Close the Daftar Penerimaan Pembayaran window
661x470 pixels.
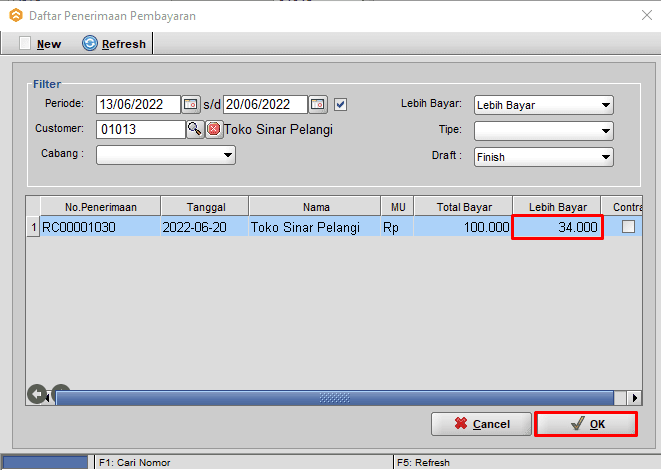point(647,16)
